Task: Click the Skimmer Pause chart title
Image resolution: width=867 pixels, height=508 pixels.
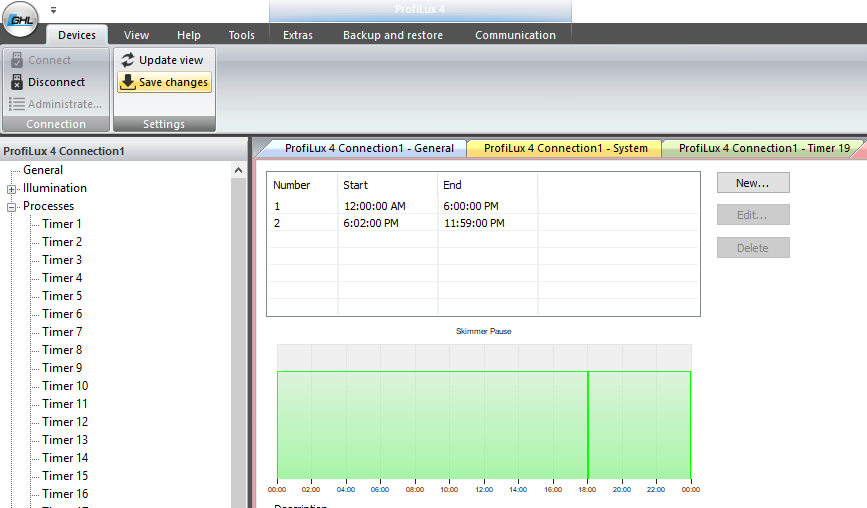Action: (x=483, y=331)
